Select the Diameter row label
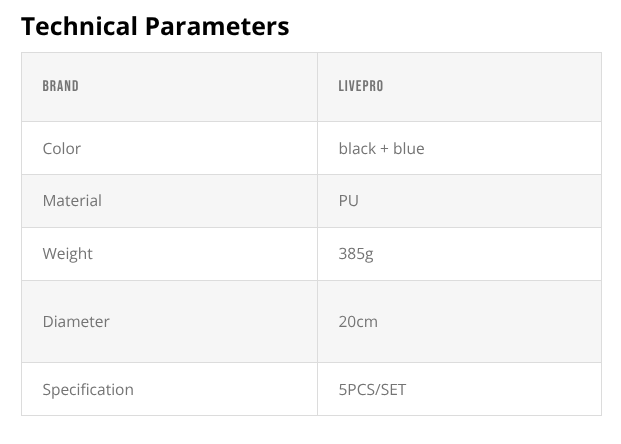 click(76, 321)
